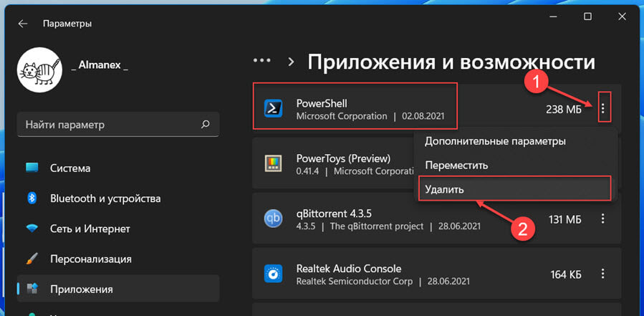
Task: Open Bluetooth и устройства category
Action: click(118, 198)
